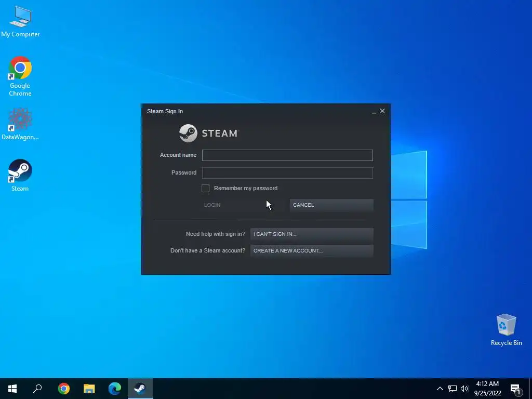532x399 pixels.
Task: Click the LOGIN button
Action: pos(243,205)
